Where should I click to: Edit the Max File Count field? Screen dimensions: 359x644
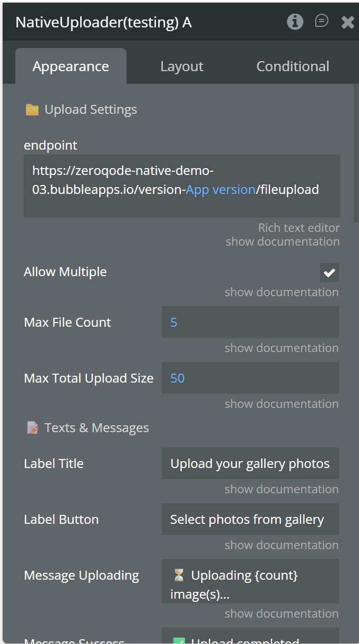click(x=250, y=322)
